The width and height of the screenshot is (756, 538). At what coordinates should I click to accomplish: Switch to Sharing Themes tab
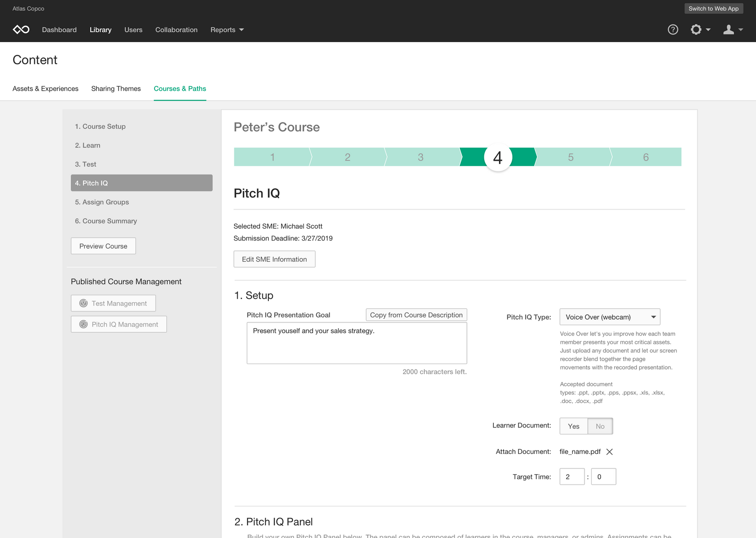point(116,89)
